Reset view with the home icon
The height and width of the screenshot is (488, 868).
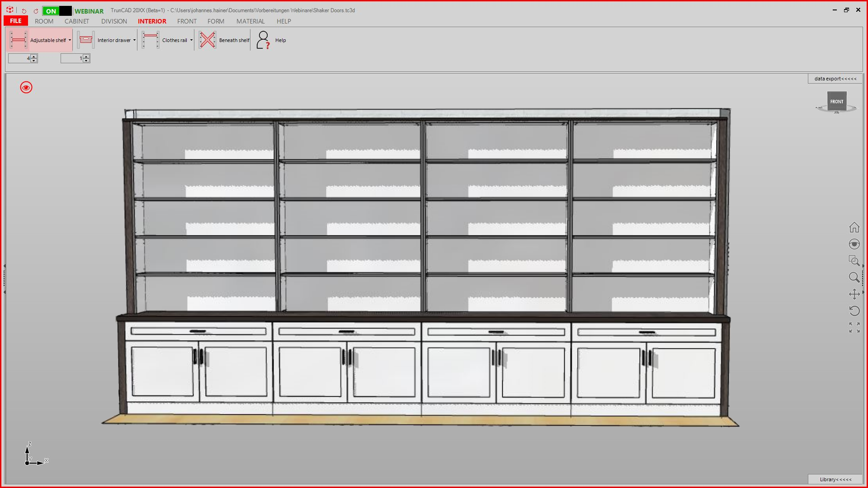854,227
